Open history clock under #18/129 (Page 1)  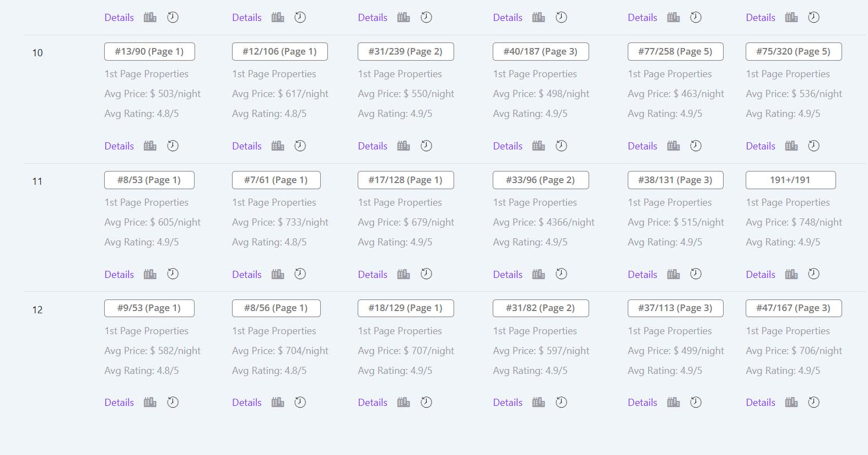tap(426, 402)
